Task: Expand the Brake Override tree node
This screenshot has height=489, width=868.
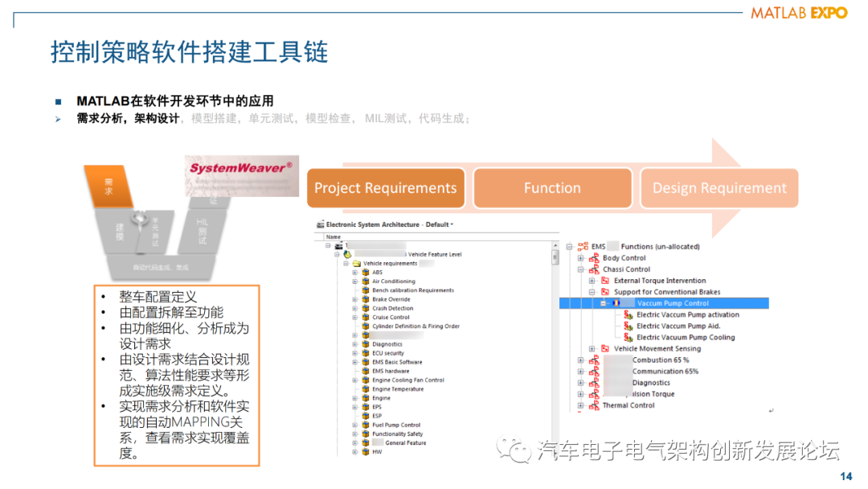Action: click(x=355, y=299)
